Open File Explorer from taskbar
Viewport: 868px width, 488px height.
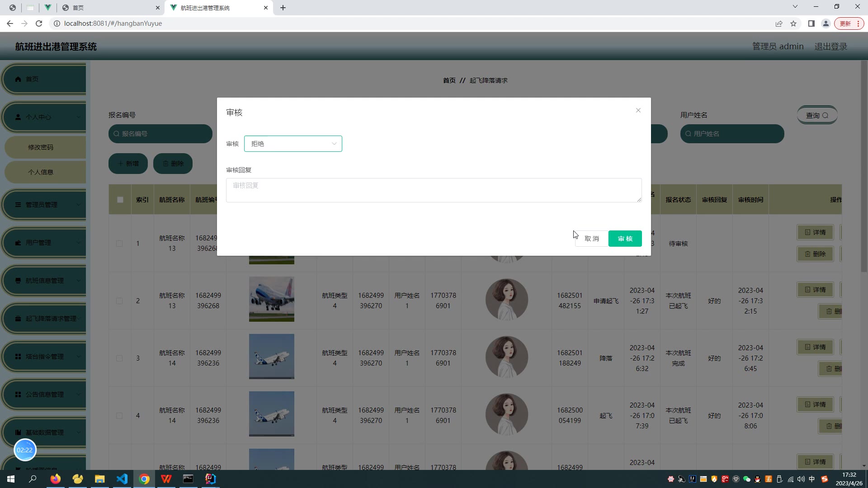(100, 479)
